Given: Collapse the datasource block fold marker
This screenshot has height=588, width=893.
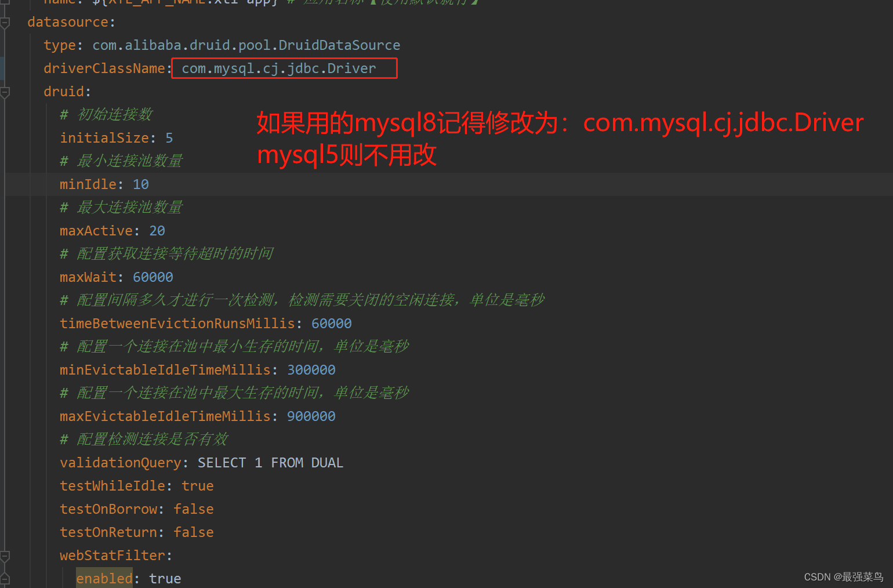Looking at the screenshot, I should pyautogui.click(x=5, y=23).
